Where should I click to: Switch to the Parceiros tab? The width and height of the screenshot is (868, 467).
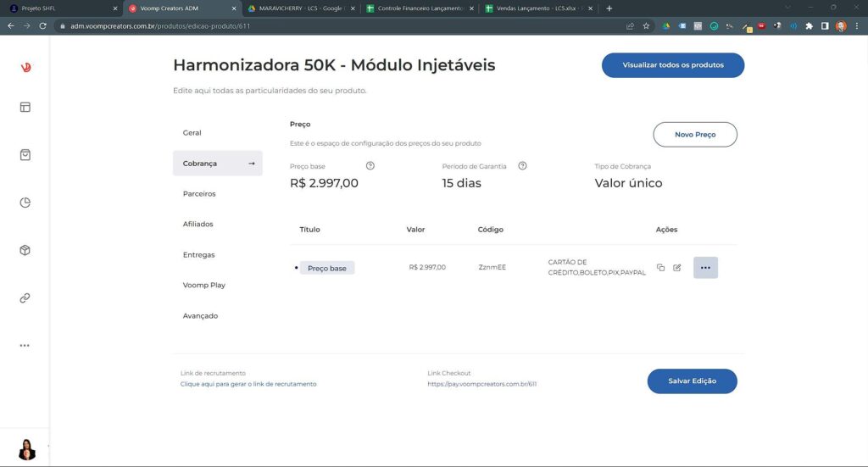(x=199, y=194)
